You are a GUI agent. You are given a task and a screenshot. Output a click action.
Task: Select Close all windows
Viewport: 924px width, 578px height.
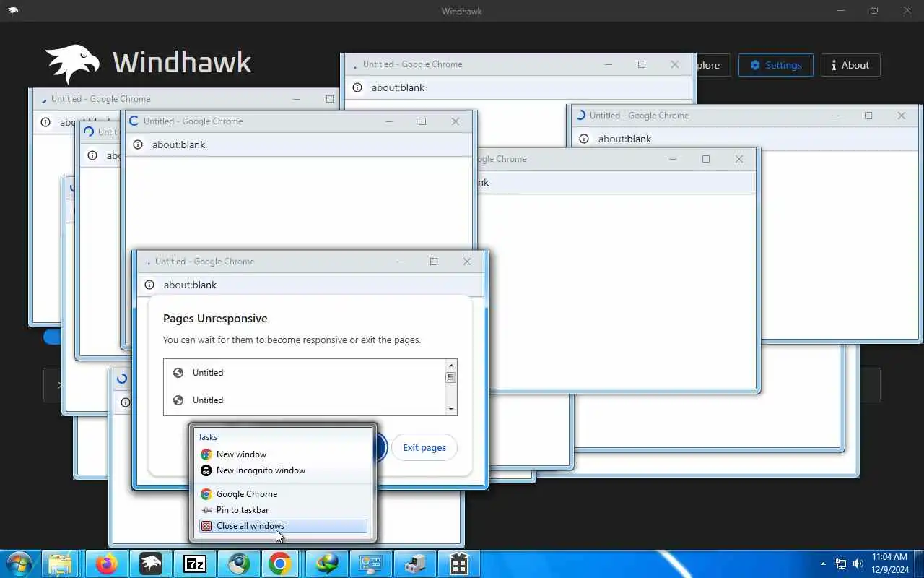coord(282,526)
